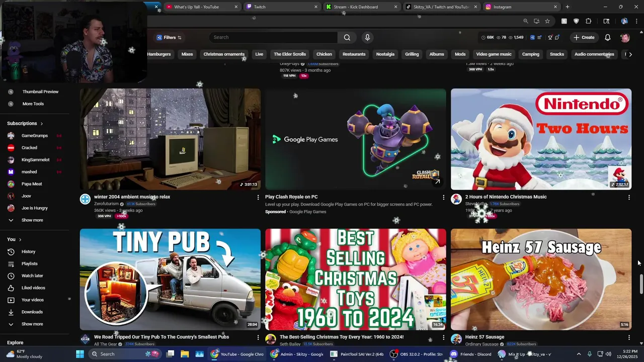Image resolution: width=644 pixels, height=362 pixels.
Task: Open Chrome three-dot menu
Action: pyautogui.click(x=636, y=21)
